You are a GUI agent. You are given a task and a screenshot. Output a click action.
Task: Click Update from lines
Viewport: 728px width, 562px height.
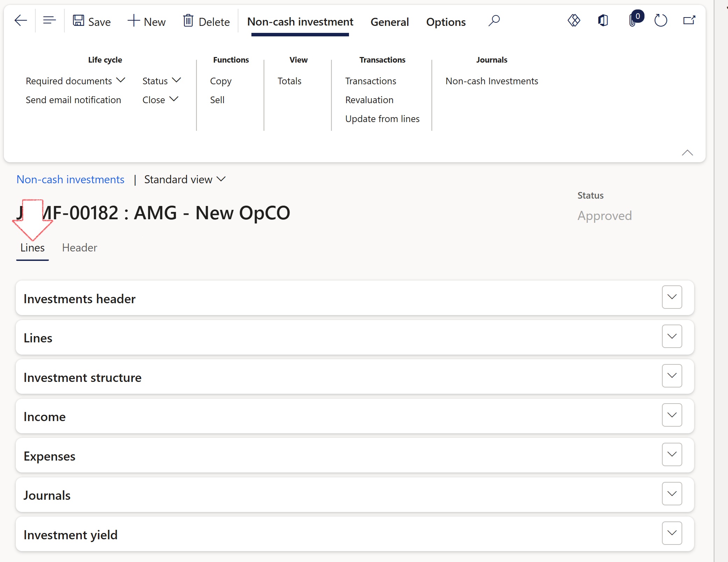click(382, 119)
